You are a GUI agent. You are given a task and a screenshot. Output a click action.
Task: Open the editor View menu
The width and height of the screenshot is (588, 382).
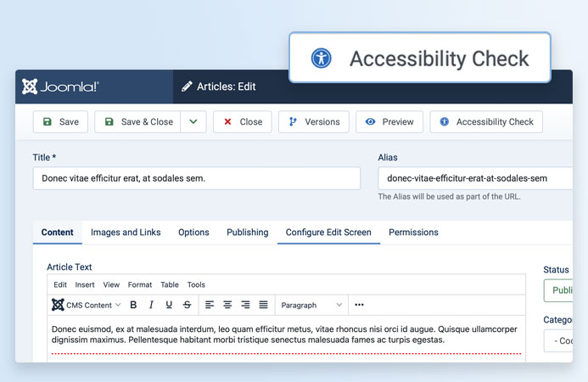tap(111, 285)
